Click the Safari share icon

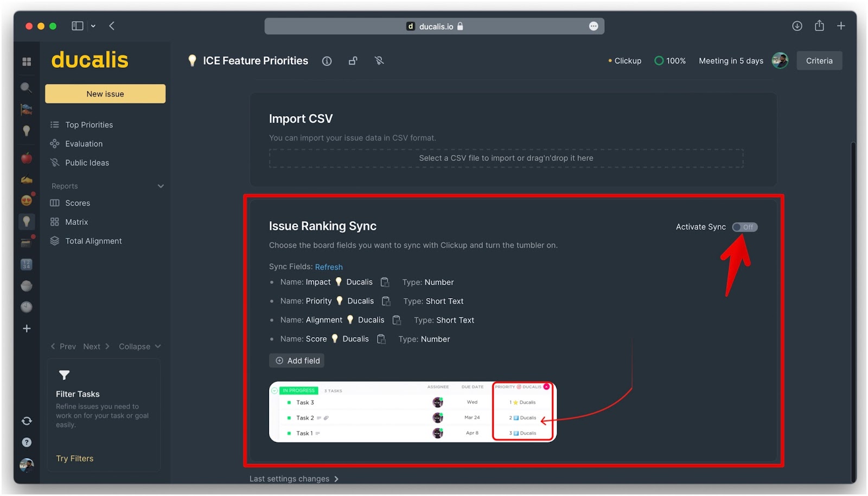click(819, 25)
